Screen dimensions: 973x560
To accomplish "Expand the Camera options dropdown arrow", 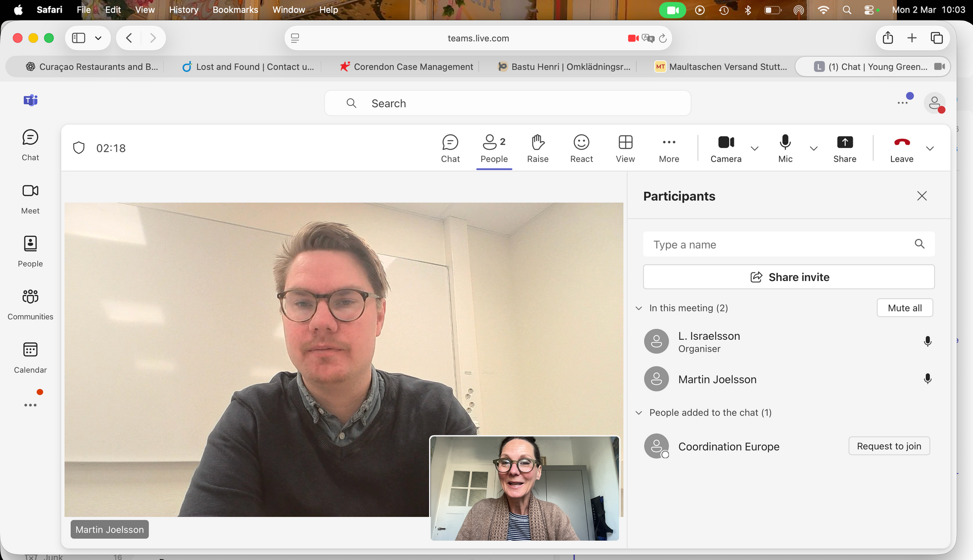I will [x=755, y=148].
